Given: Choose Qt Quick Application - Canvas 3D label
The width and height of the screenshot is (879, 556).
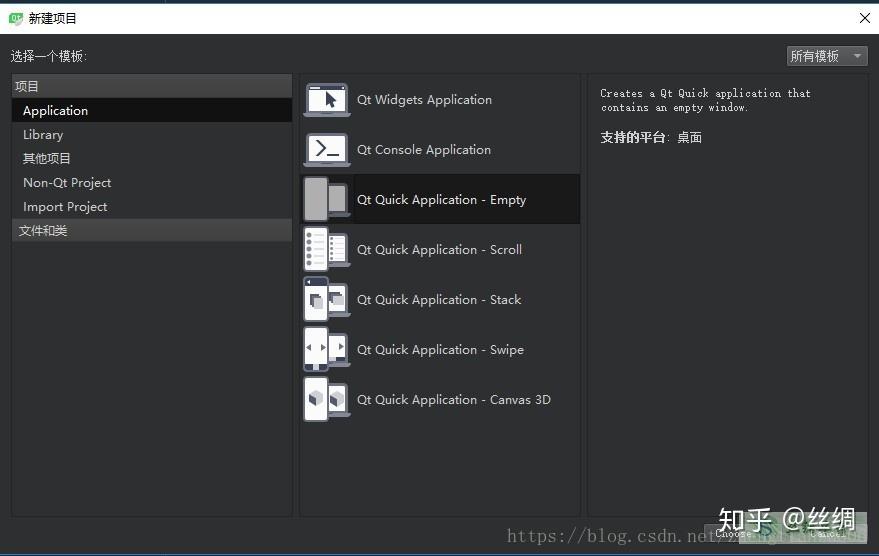Looking at the screenshot, I should 454,399.
